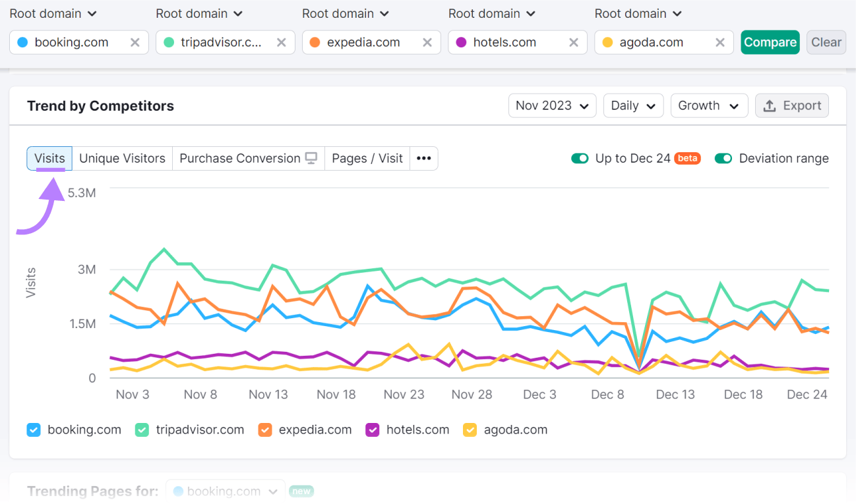
Task: Open the Nov 2023 date dropdown
Action: tap(552, 105)
